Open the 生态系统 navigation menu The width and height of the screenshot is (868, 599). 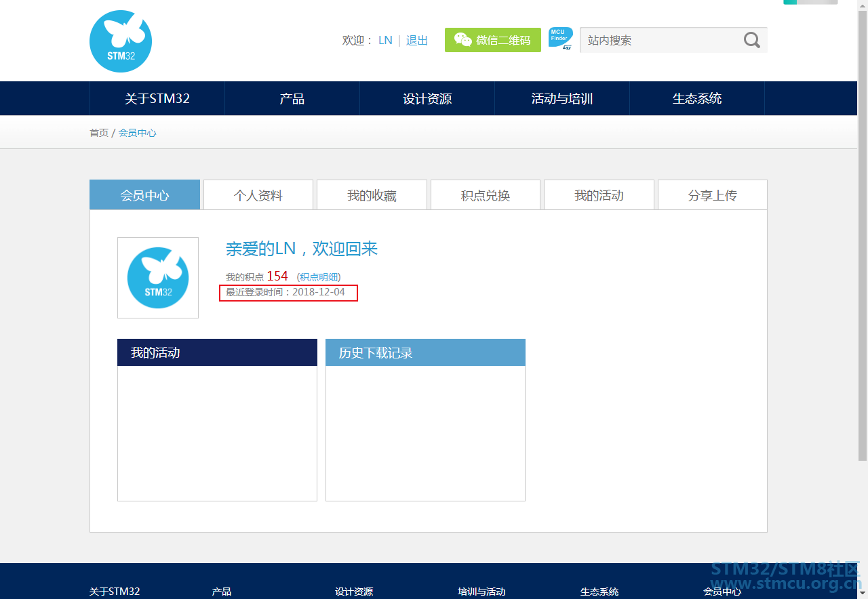[x=697, y=98]
